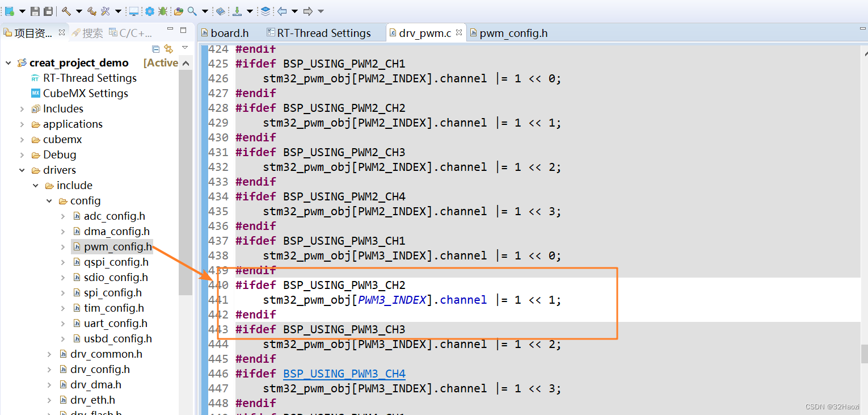This screenshot has height=415, width=868.
Task: Follow the BSP_USING_PWM3_CH4 hyperlink
Action: (x=344, y=374)
